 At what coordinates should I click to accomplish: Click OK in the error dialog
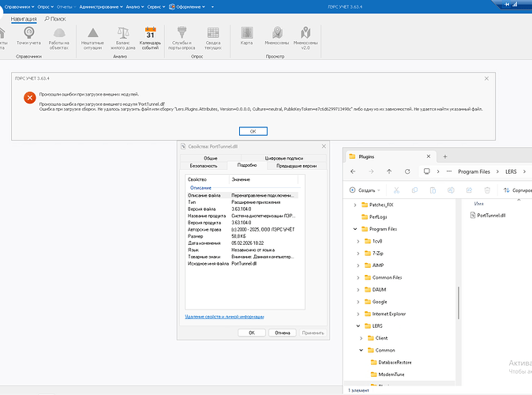[x=253, y=130]
